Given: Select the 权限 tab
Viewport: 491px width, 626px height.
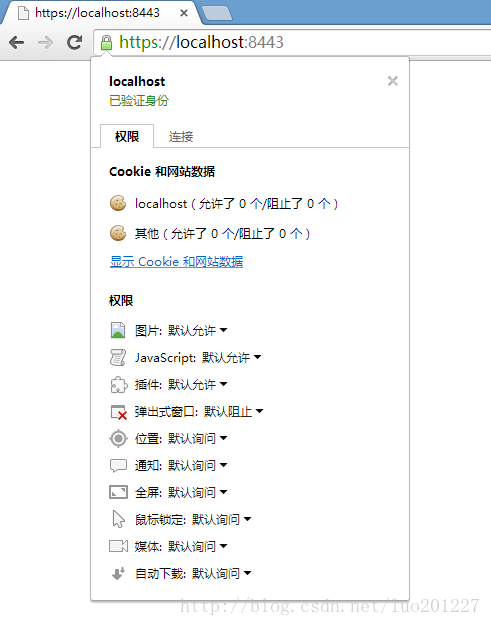Looking at the screenshot, I should [x=127, y=137].
